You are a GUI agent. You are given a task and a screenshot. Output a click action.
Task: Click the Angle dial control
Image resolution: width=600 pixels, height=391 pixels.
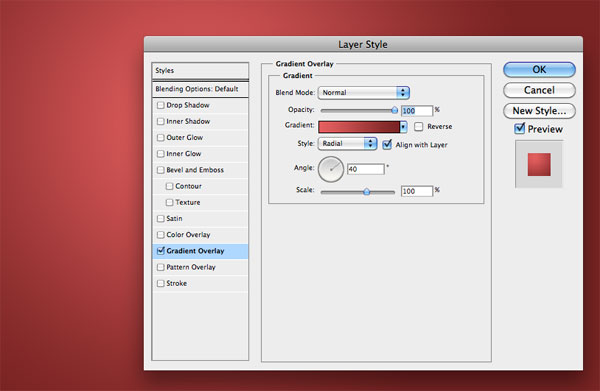click(x=331, y=169)
